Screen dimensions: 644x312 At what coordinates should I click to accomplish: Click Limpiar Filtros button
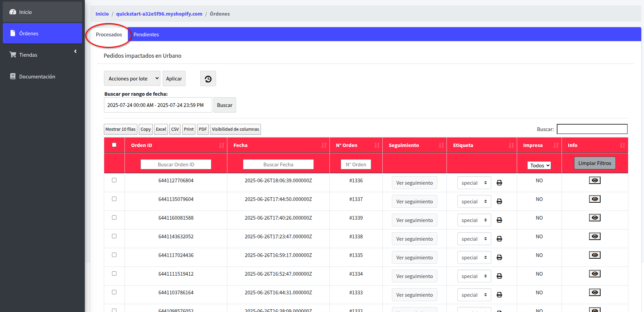pyautogui.click(x=594, y=163)
